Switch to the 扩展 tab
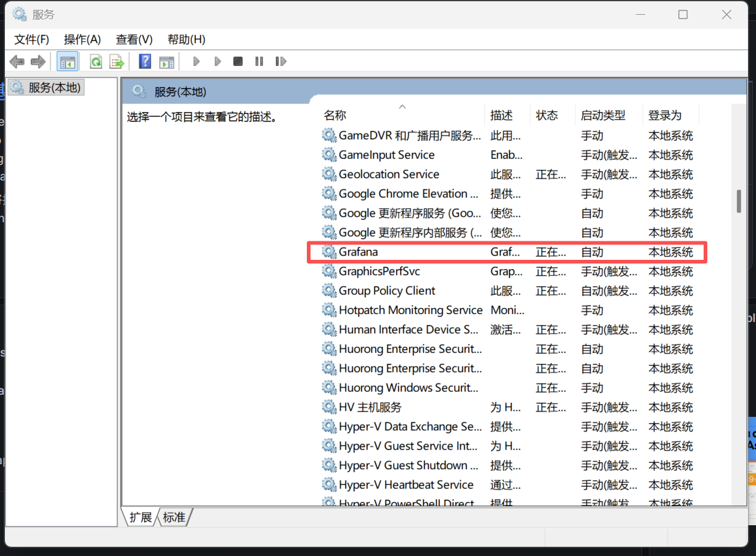 [x=140, y=517]
